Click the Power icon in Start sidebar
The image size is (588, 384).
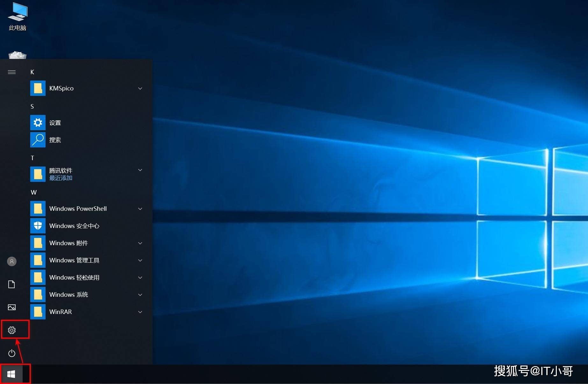tap(12, 353)
